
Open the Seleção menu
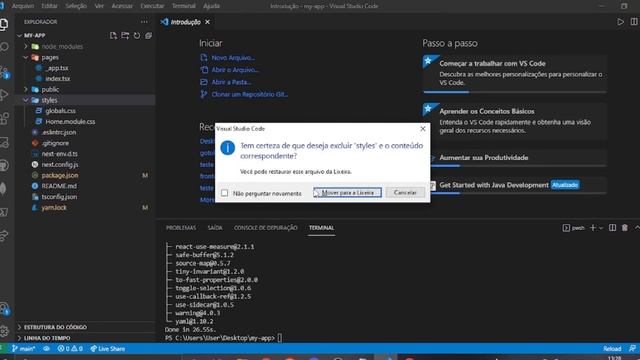coord(76,6)
